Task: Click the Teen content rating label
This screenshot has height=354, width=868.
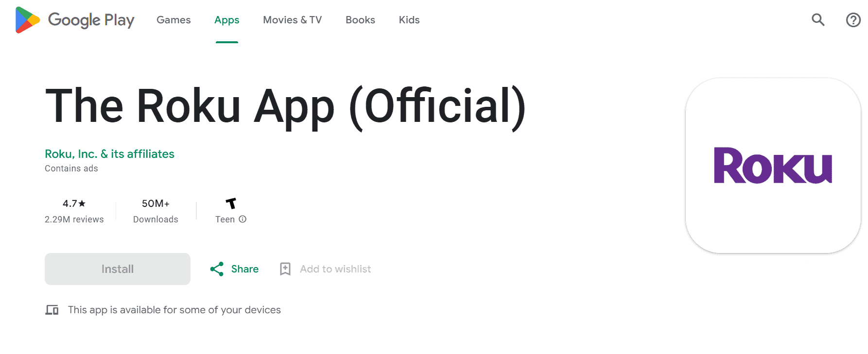Action: pos(225,219)
